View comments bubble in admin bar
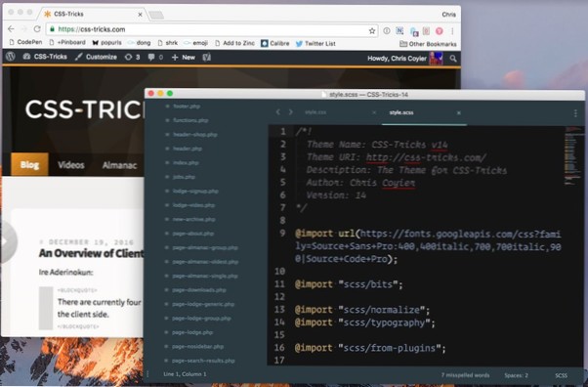This screenshot has width=588, height=387. (x=155, y=57)
